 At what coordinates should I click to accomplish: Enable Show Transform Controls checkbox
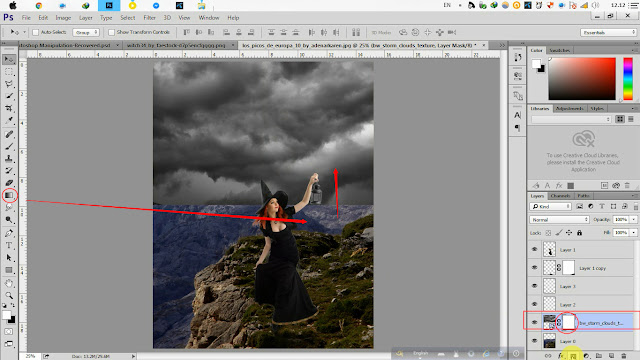111,32
